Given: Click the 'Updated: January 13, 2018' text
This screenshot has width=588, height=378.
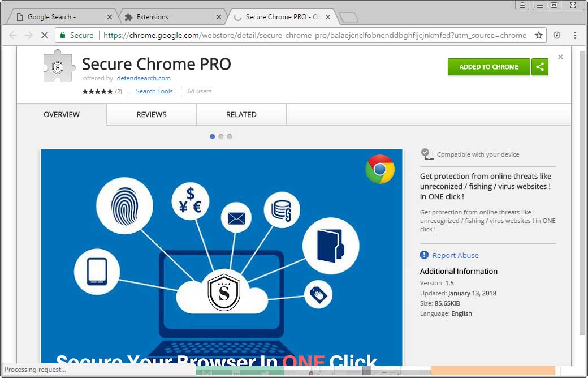Looking at the screenshot, I should (x=458, y=293).
